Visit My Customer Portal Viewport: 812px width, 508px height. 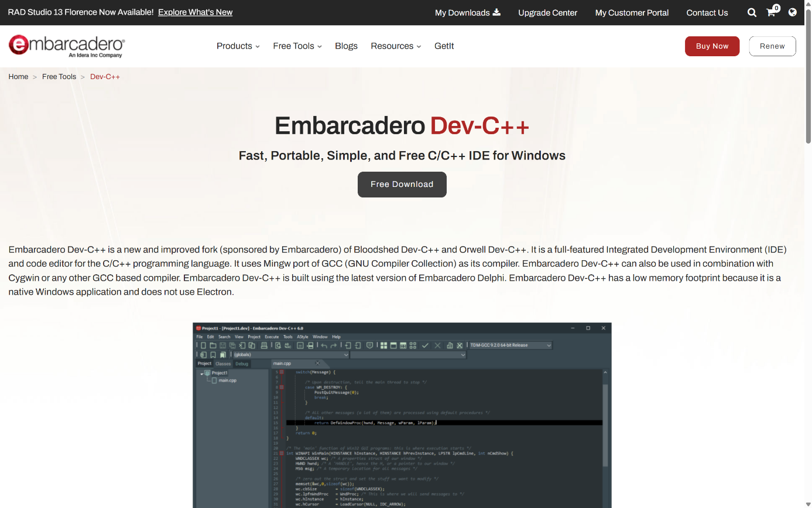point(632,12)
